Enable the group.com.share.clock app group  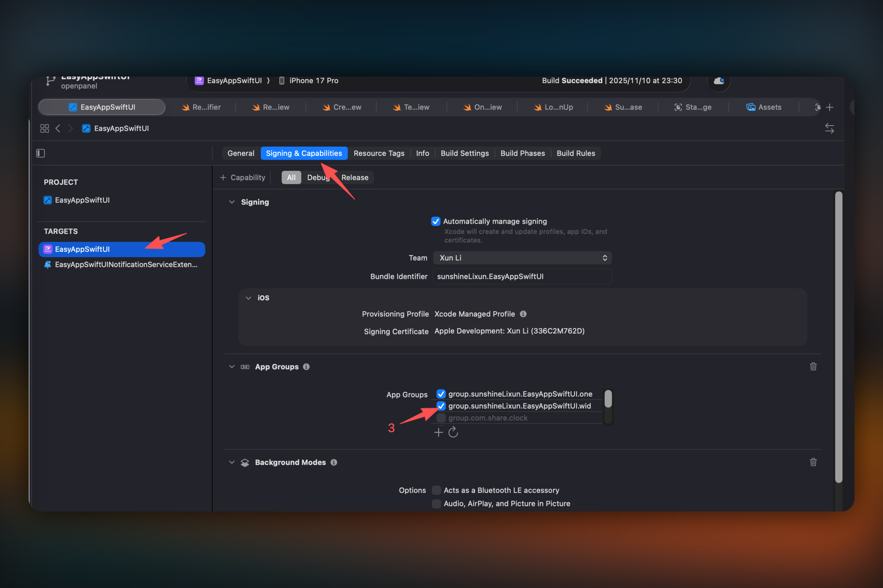pyautogui.click(x=441, y=418)
